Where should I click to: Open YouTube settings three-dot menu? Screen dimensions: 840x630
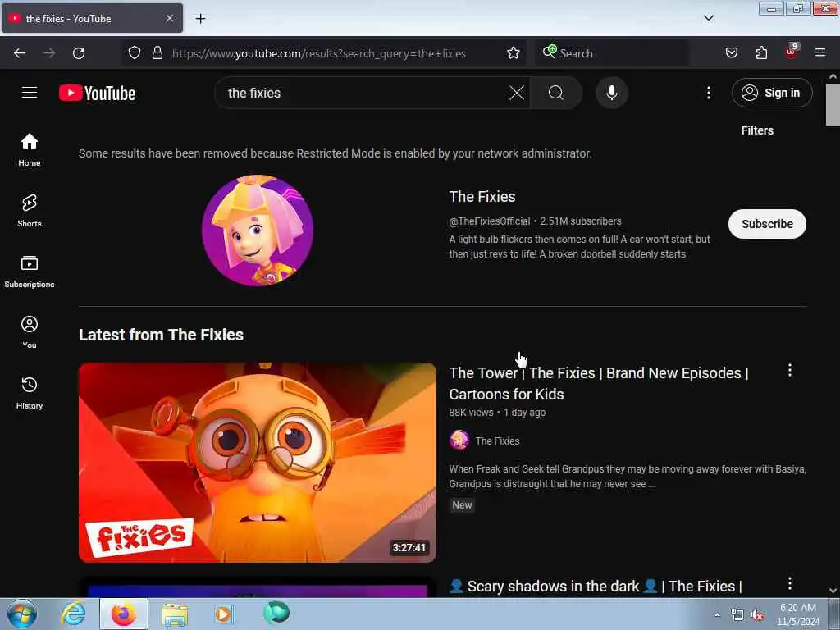(708, 93)
